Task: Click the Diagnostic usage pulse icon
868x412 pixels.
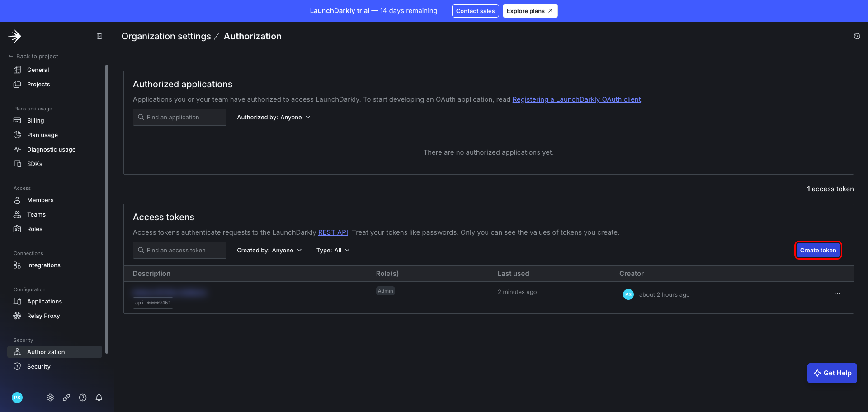Action: tap(17, 149)
